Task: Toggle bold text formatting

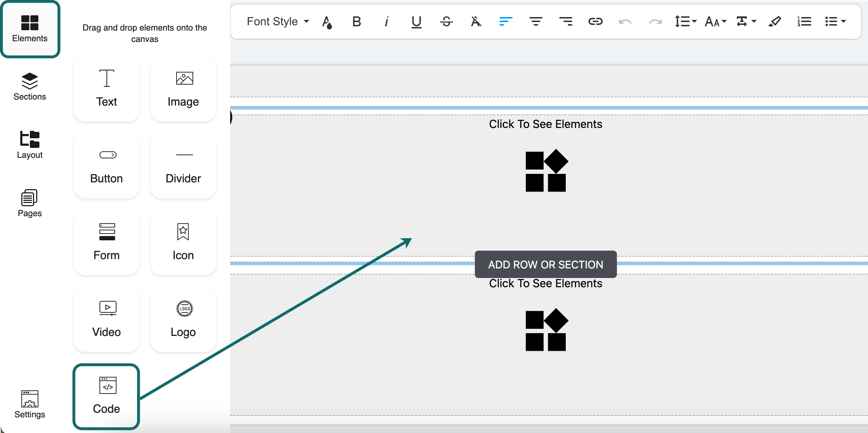Action: (357, 22)
